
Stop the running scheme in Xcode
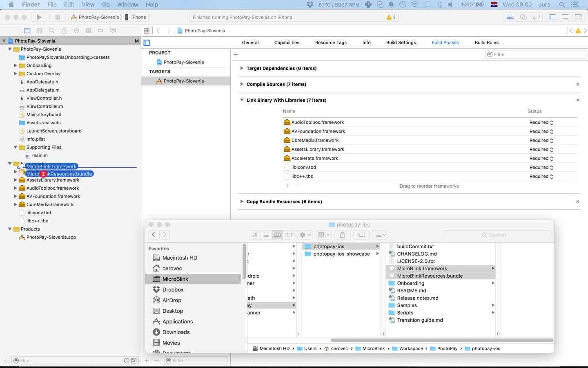click(58, 17)
